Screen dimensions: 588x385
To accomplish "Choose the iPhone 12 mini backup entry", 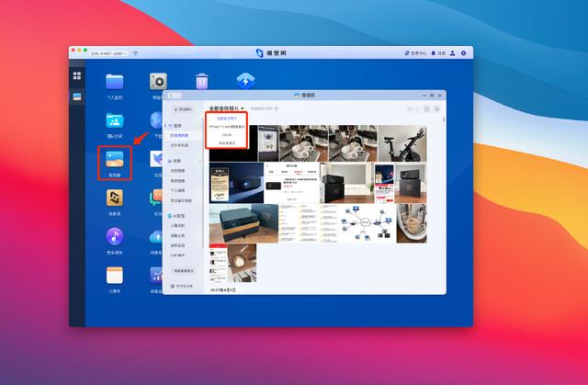I will click(227, 127).
